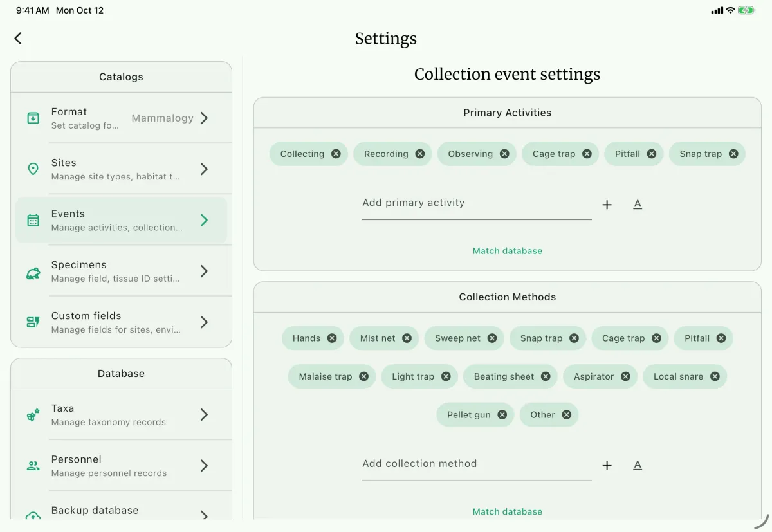Remove the Mist net collection method
Screen dimensions: 772x532
tap(407, 338)
